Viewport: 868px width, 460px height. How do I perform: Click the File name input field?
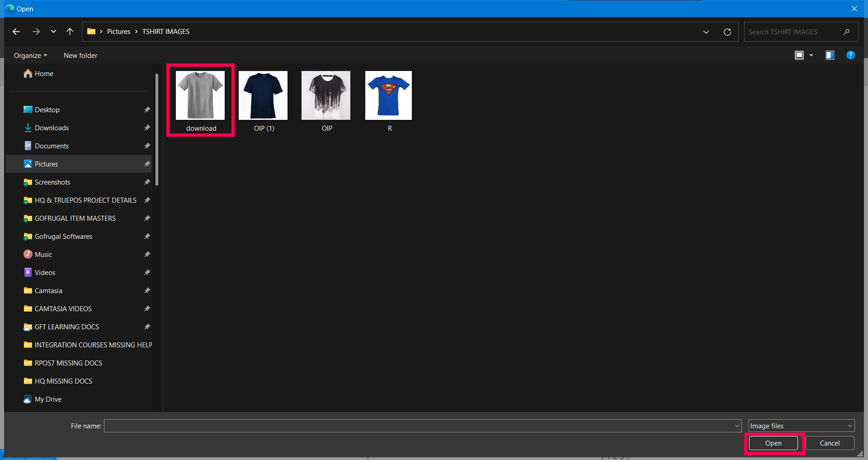pyautogui.click(x=423, y=426)
